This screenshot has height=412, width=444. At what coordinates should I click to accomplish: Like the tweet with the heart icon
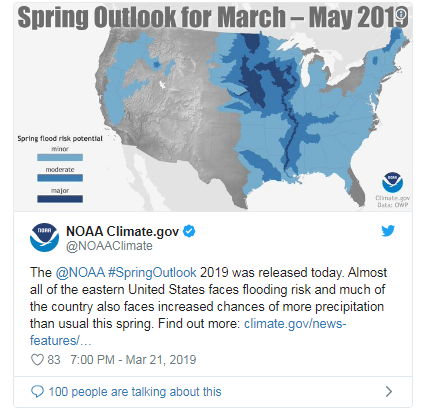[37, 360]
